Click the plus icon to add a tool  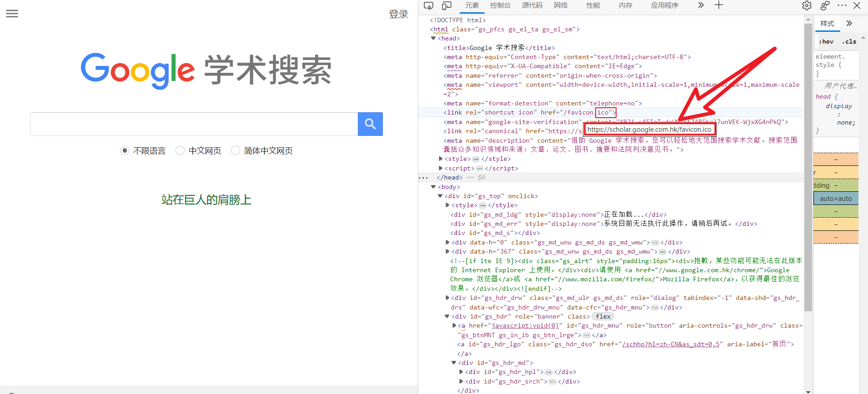[718, 5]
